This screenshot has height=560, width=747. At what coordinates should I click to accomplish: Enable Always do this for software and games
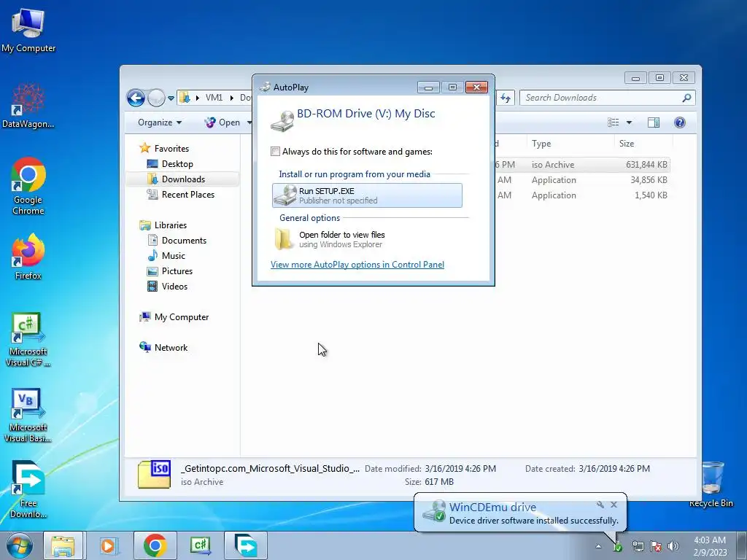[x=275, y=152]
